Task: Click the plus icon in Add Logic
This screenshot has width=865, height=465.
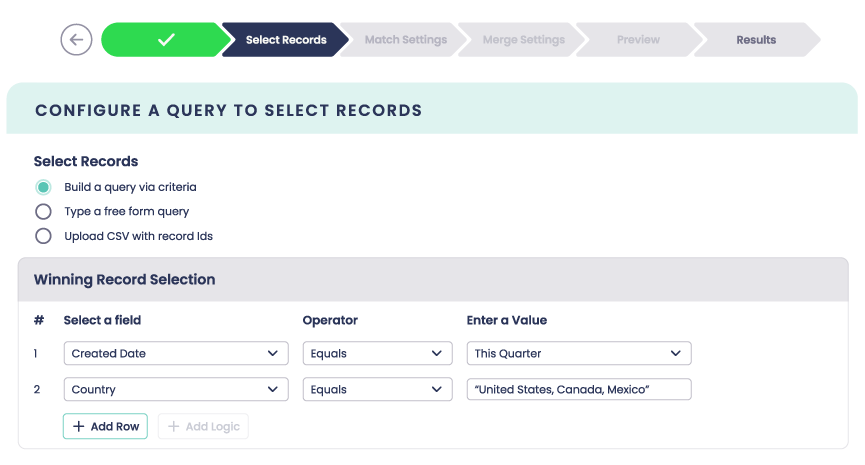Action: [x=174, y=426]
